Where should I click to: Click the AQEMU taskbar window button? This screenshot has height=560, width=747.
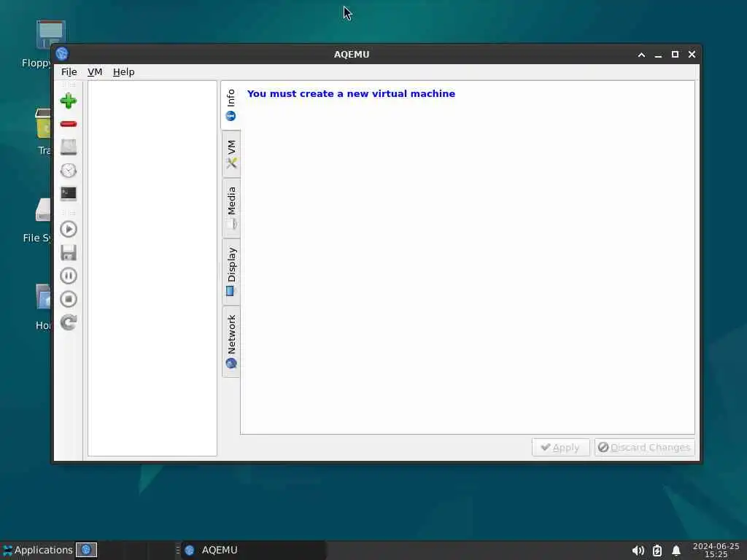coord(253,550)
